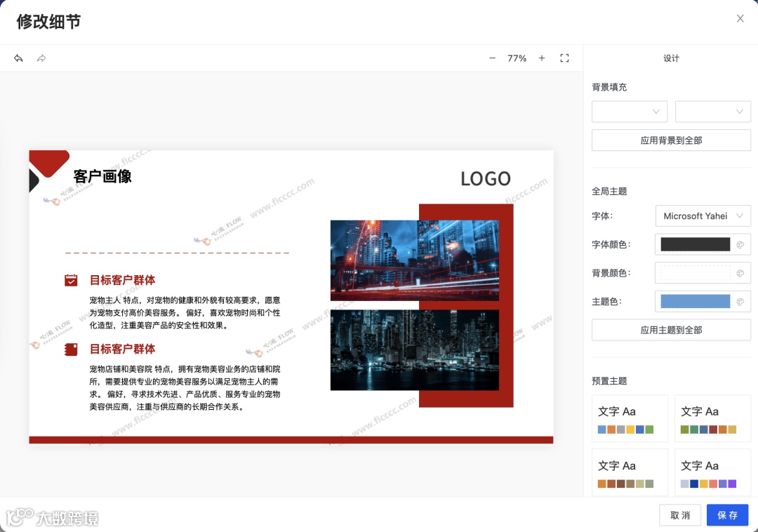The height and width of the screenshot is (532, 758).
Task: Select first 目标客户群体 heading
Action: tap(122, 280)
